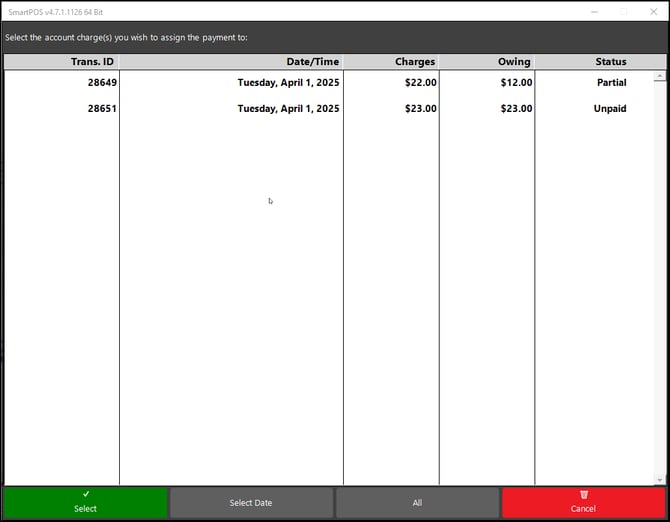Click the Owing column header
Image resolution: width=670 pixels, height=522 pixels.
[514, 62]
